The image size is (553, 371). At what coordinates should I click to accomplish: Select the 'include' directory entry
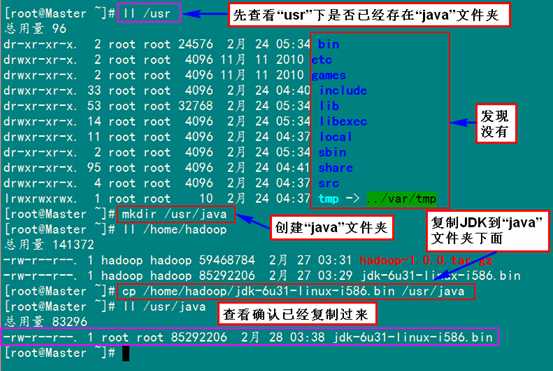tap(343, 91)
